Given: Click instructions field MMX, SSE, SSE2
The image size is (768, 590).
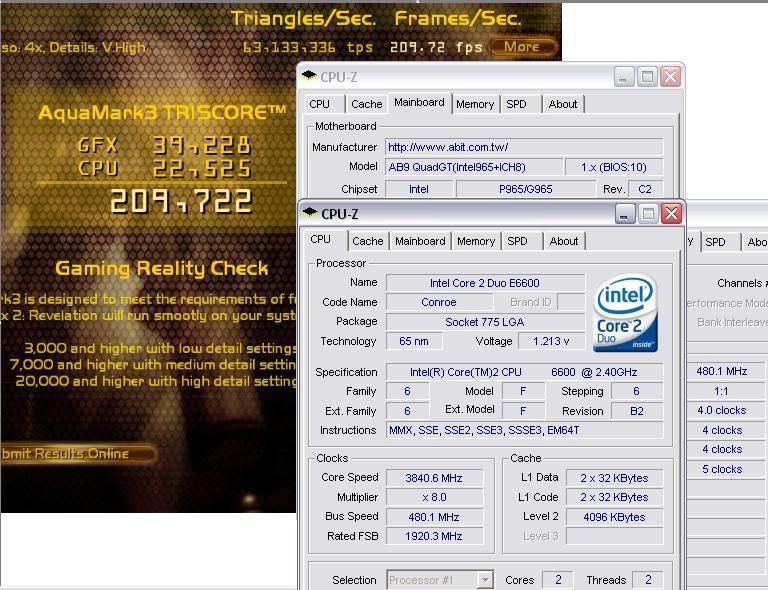Looking at the screenshot, I should [524, 430].
